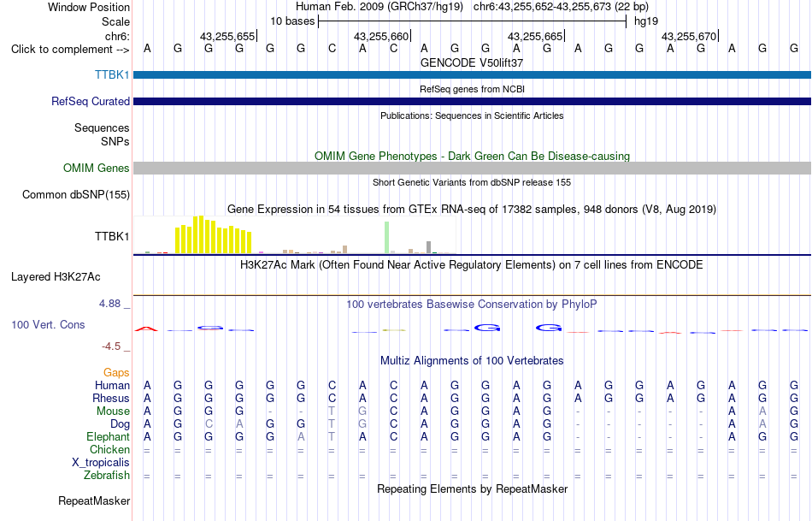Click the gray T in the Mouse alignment row
This screenshot has height=521, width=812.
(x=332, y=411)
